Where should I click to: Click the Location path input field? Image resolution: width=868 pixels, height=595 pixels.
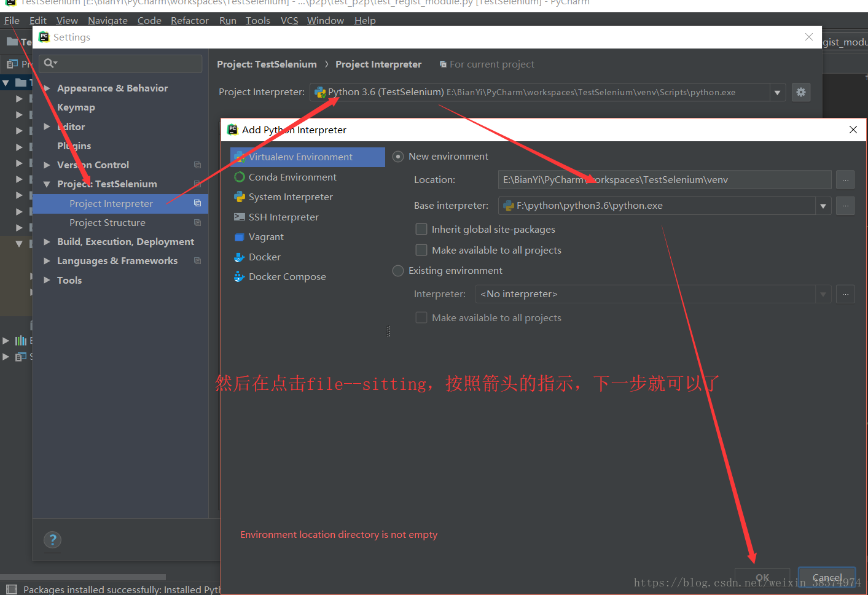(x=665, y=180)
